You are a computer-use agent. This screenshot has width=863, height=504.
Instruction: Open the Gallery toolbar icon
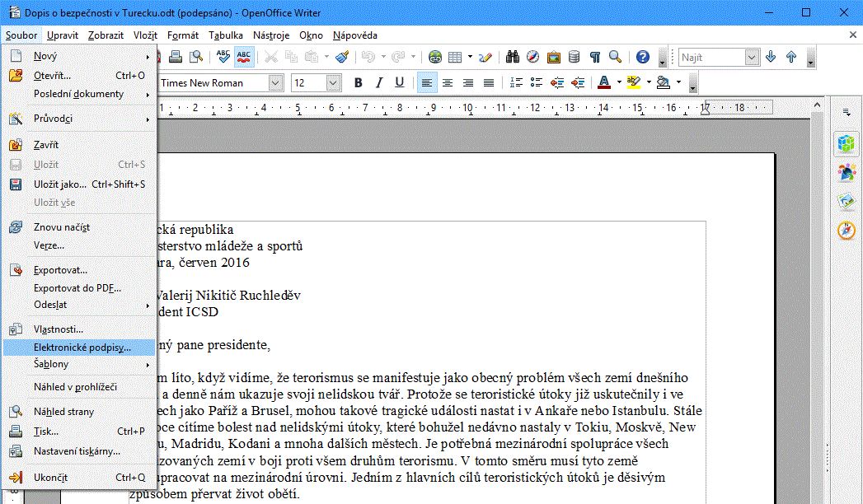pyautogui.click(x=554, y=57)
